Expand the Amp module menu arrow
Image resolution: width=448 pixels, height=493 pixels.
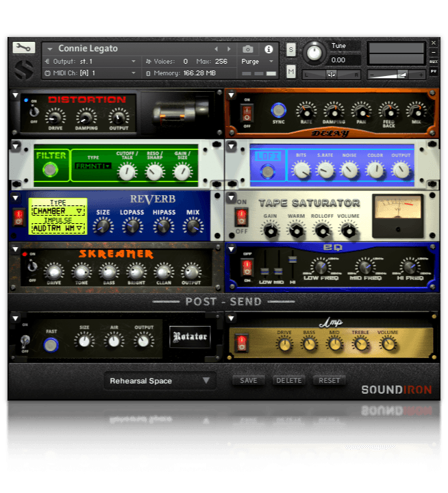coord(232,318)
